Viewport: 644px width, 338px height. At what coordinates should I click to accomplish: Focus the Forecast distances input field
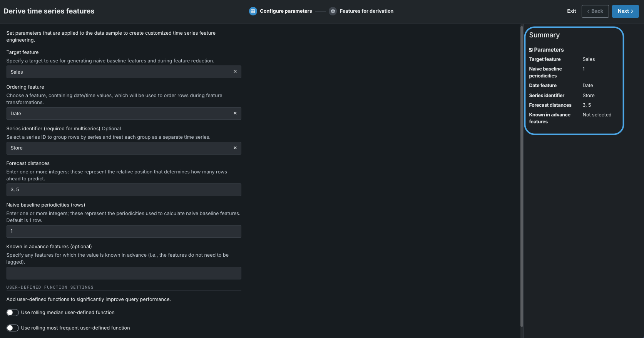[x=124, y=190]
